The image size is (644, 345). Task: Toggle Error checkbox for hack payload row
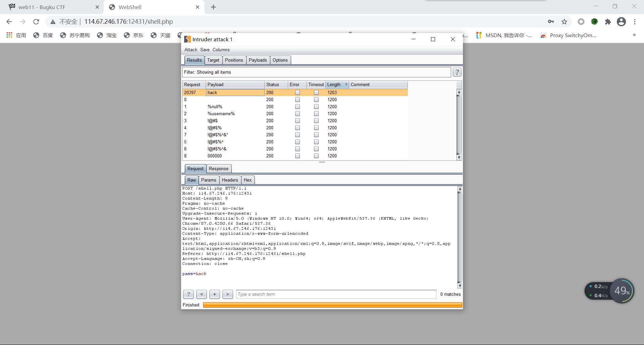click(x=298, y=92)
